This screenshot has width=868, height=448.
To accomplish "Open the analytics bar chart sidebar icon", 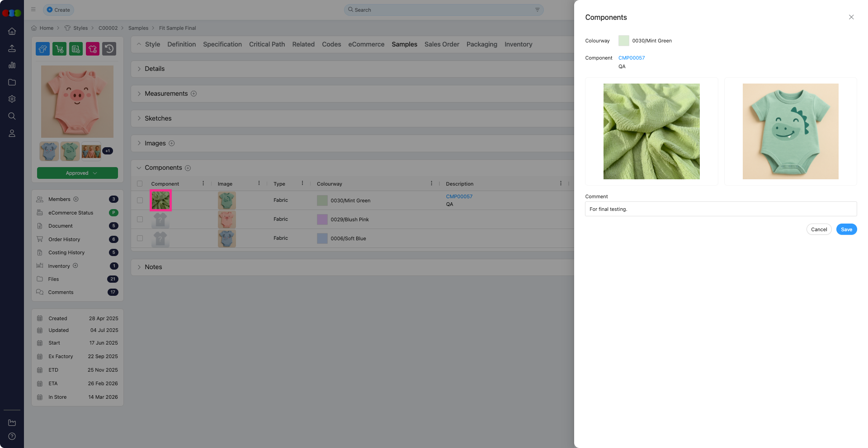I will click(12, 65).
